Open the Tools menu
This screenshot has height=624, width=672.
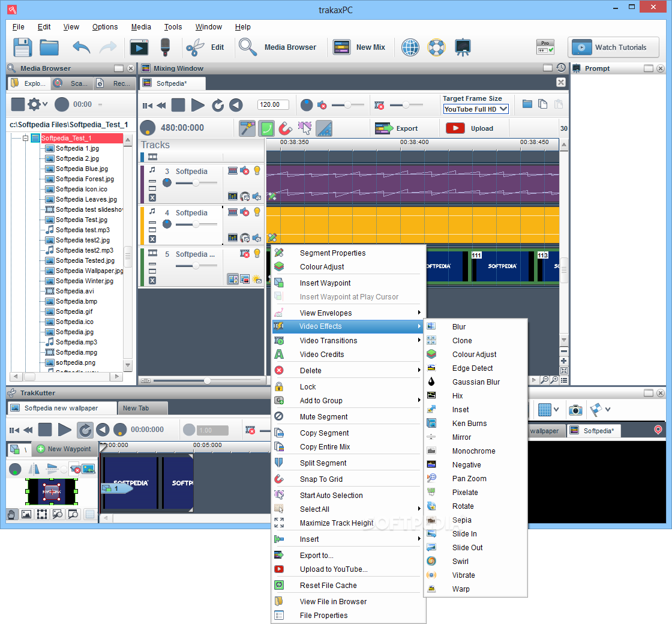pyautogui.click(x=173, y=27)
